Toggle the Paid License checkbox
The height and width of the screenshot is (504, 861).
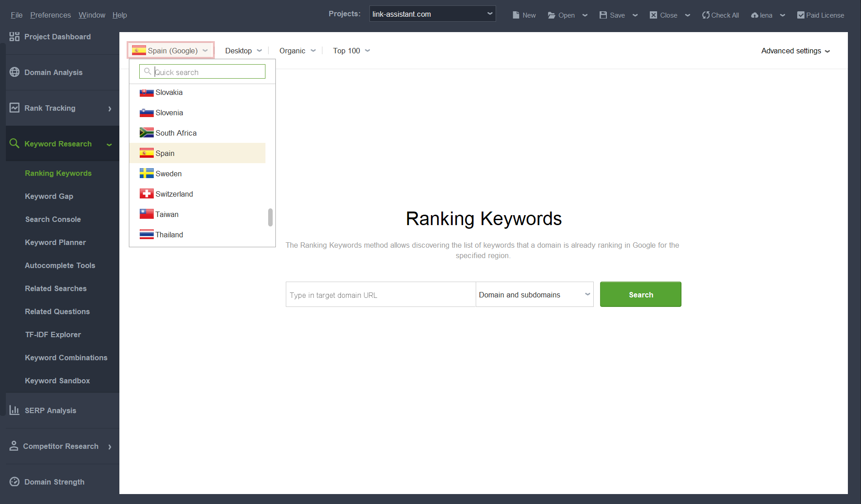[801, 15]
